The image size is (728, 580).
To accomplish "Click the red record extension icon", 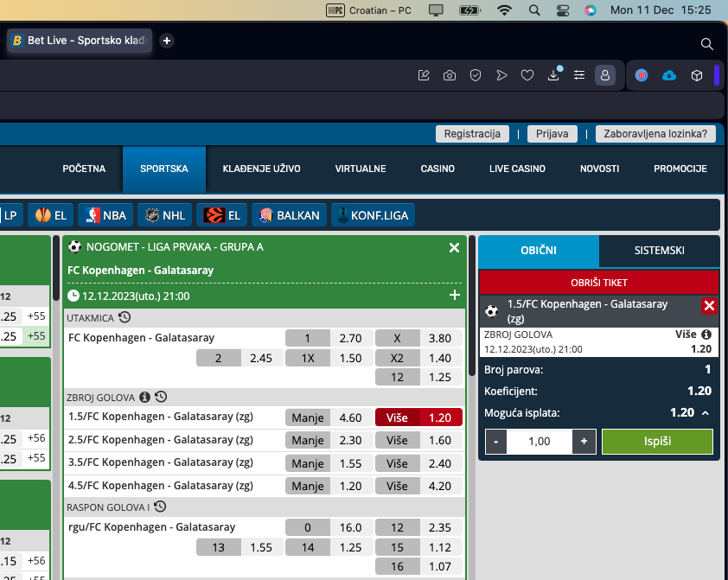I will (x=642, y=75).
